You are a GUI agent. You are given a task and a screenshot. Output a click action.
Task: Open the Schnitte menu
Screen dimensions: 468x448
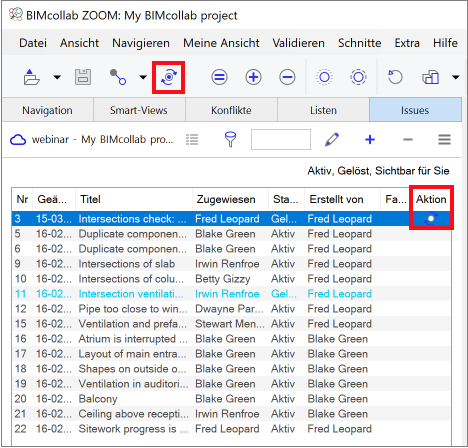pos(360,43)
